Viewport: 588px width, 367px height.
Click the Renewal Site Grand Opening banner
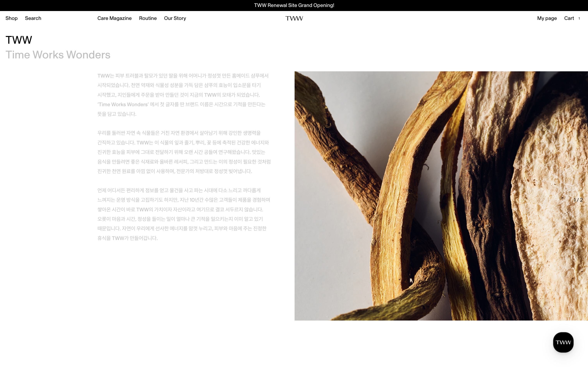click(294, 5)
